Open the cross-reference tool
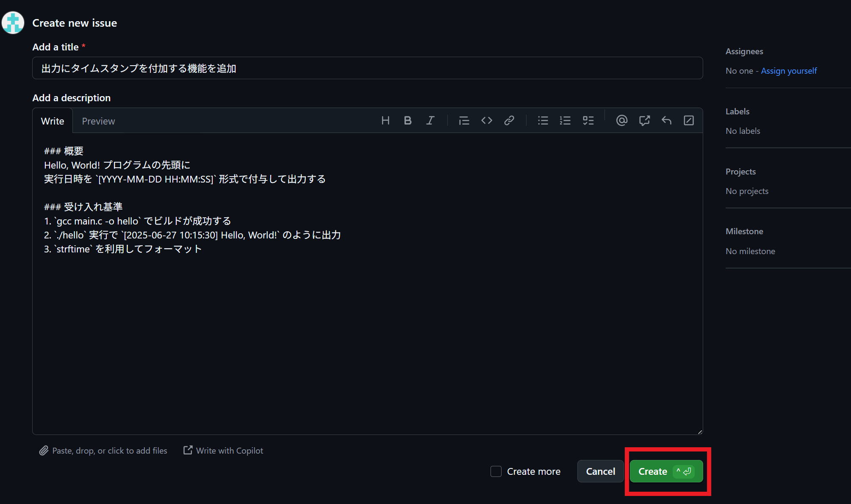 point(644,120)
